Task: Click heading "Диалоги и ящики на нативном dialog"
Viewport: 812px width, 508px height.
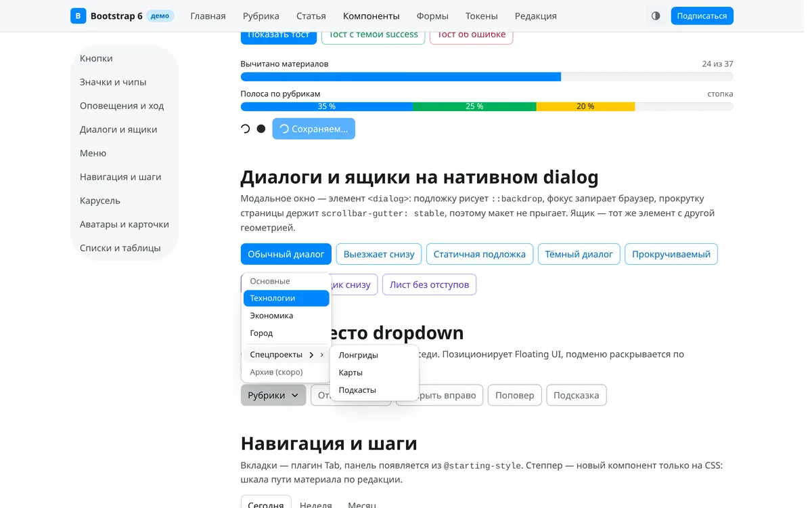Action: coord(420,177)
